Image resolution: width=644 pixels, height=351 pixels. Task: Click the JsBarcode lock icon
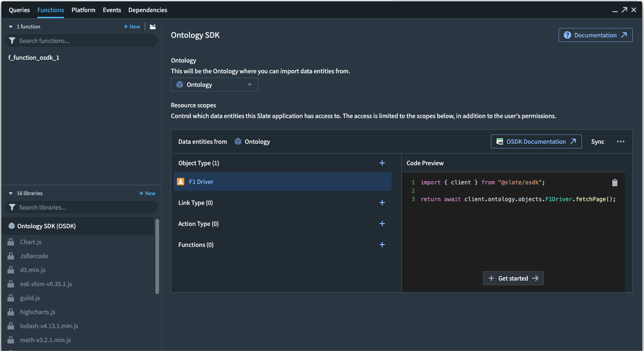pyautogui.click(x=10, y=256)
